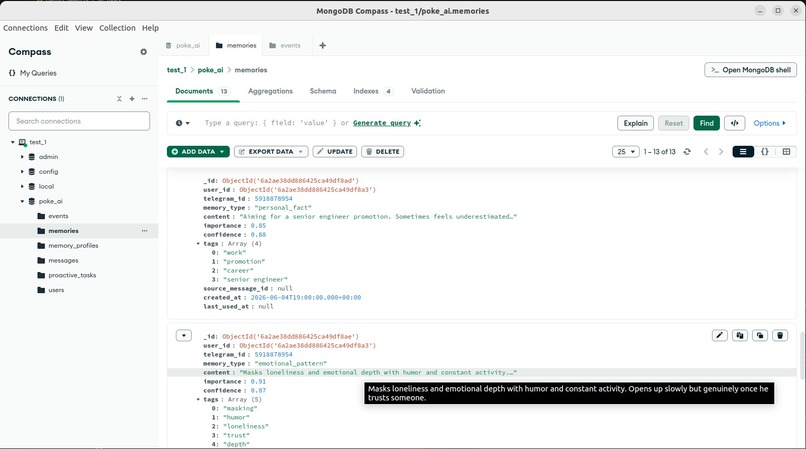Add a new connection plus icon
The image size is (806, 449).
(132, 99)
